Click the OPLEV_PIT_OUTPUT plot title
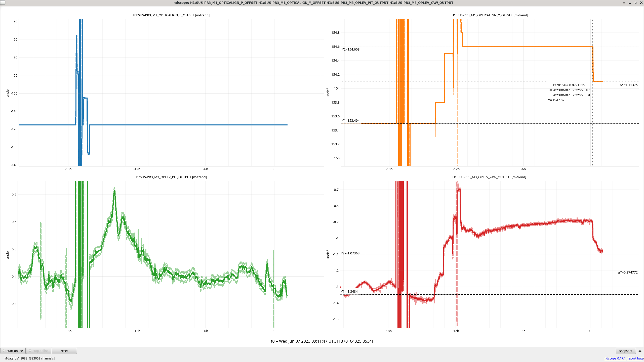The width and height of the screenshot is (644, 362). [x=171, y=177]
